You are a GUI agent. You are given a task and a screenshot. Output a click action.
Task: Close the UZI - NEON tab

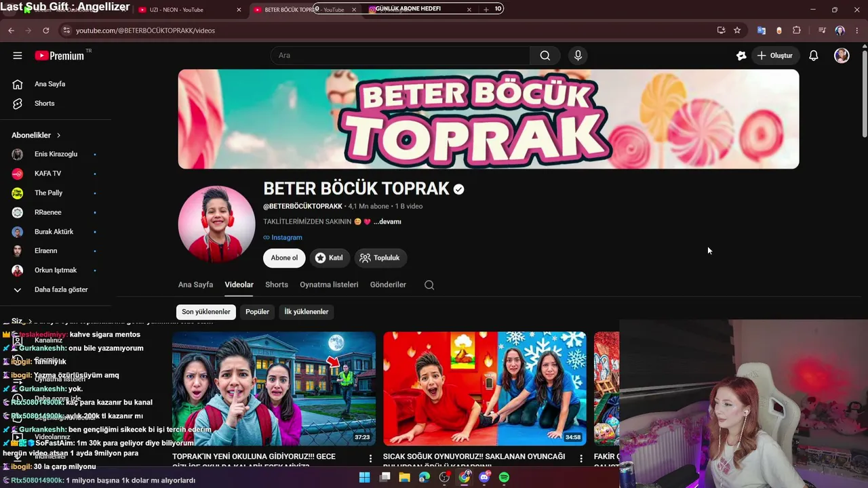(x=239, y=9)
